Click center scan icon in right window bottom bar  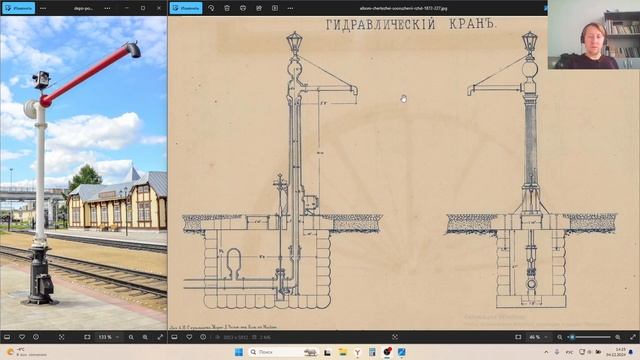click(395, 337)
